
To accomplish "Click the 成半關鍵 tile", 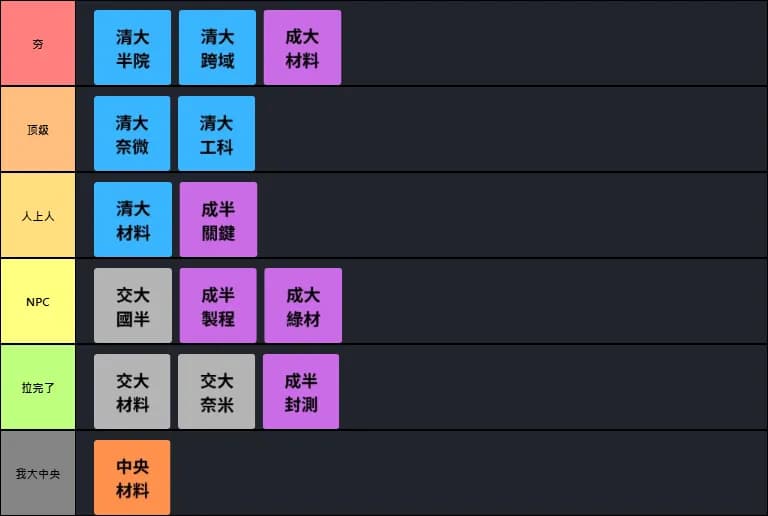I will pos(218,220).
